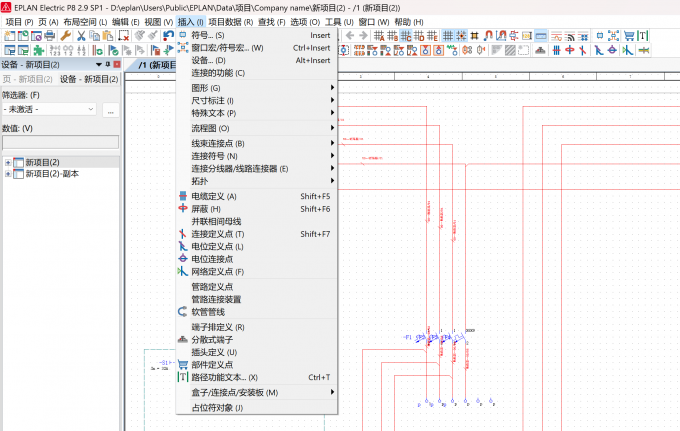The width and height of the screenshot is (680, 431).
Task: Click the red magnet snap icon
Action: [488, 36]
